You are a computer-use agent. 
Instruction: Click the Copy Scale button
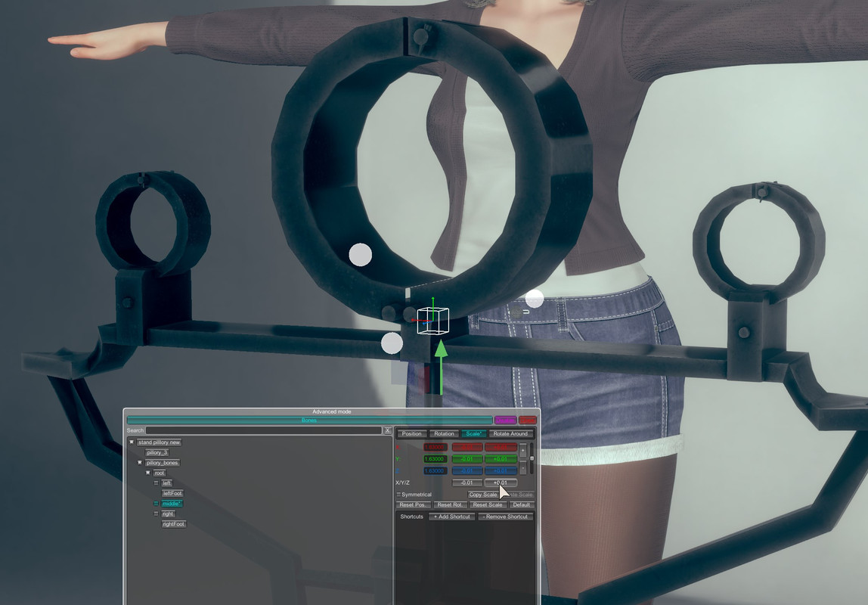pyautogui.click(x=482, y=495)
